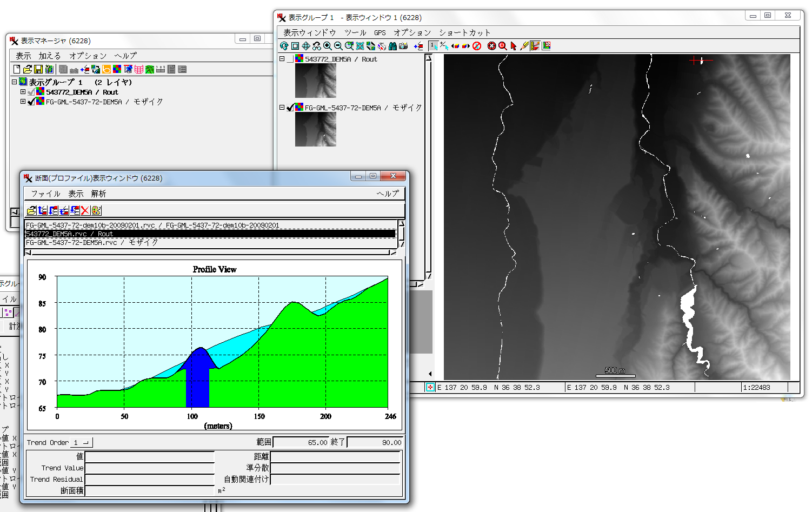Click the Full view square icon in view toolbar

[295, 46]
